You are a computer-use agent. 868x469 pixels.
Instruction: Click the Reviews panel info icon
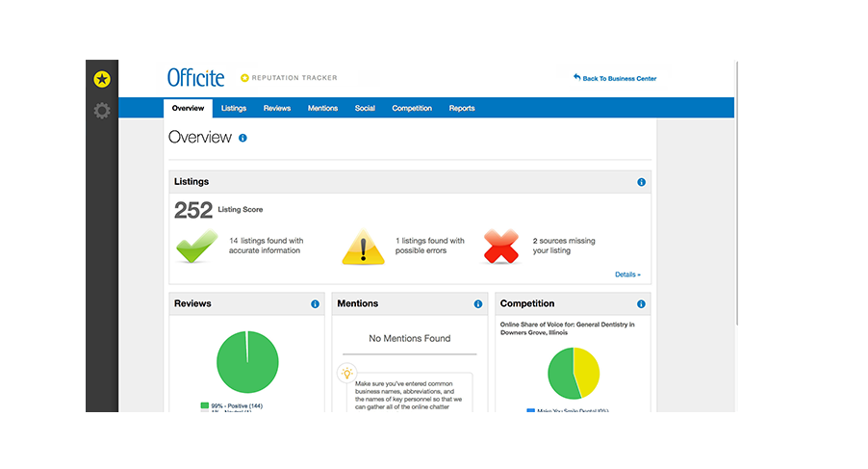pos(315,304)
